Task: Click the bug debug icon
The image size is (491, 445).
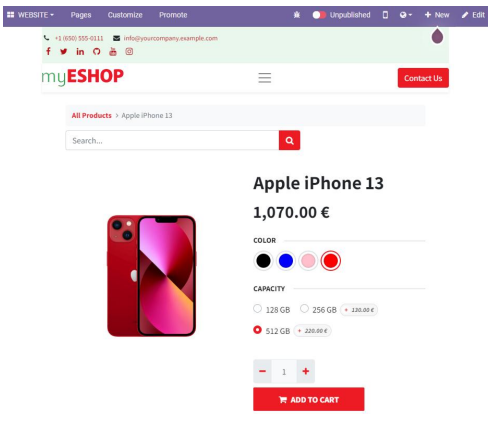Action: coord(296,15)
